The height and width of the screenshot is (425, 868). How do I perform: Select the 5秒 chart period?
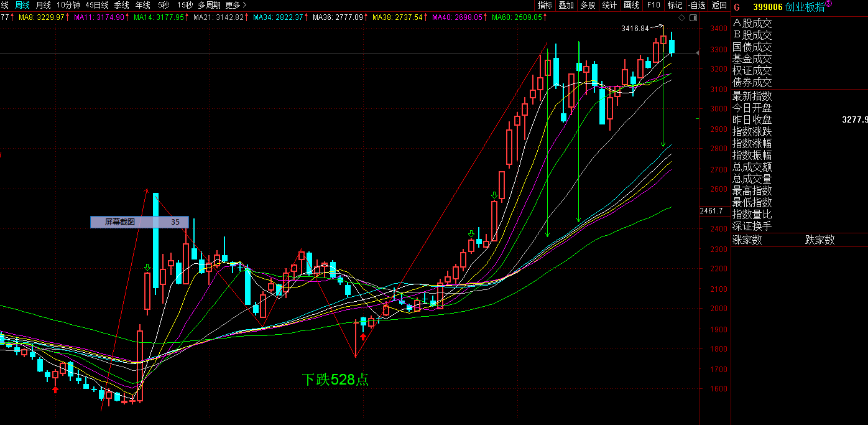point(164,5)
